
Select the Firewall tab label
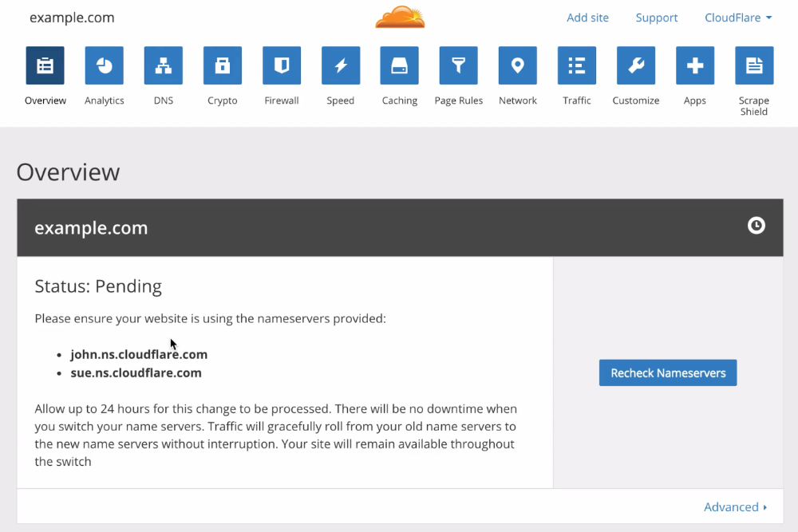pos(282,100)
